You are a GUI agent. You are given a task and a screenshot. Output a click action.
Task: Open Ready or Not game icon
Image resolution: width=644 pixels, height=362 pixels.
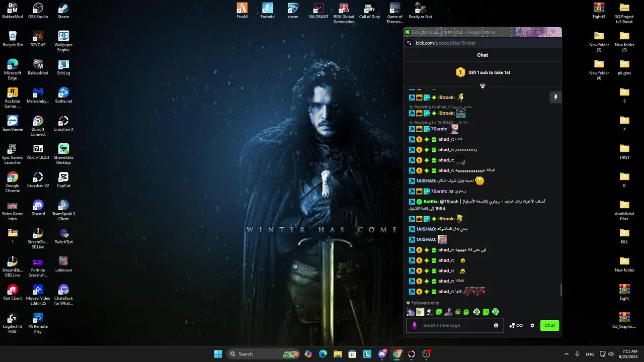pyautogui.click(x=421, y=11)
